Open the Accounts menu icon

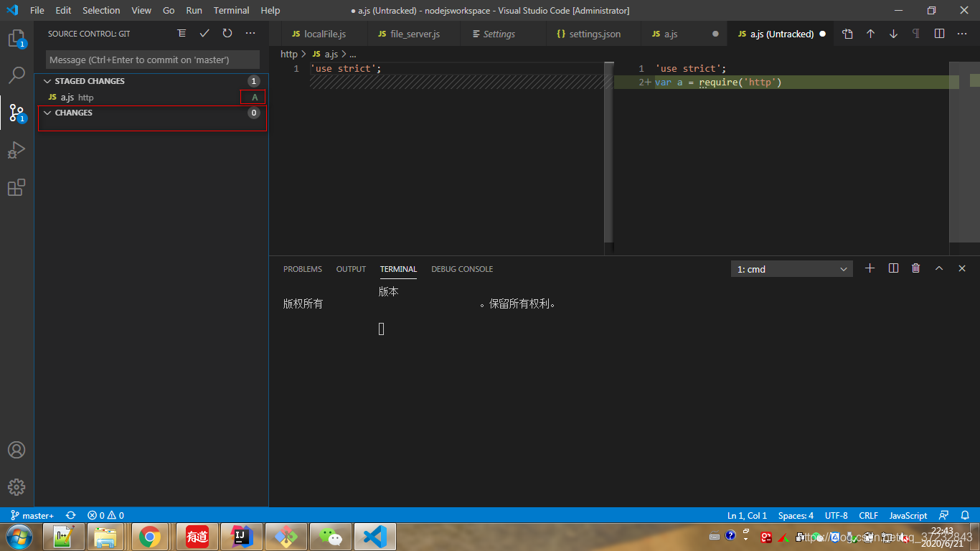tap(17, 450)
